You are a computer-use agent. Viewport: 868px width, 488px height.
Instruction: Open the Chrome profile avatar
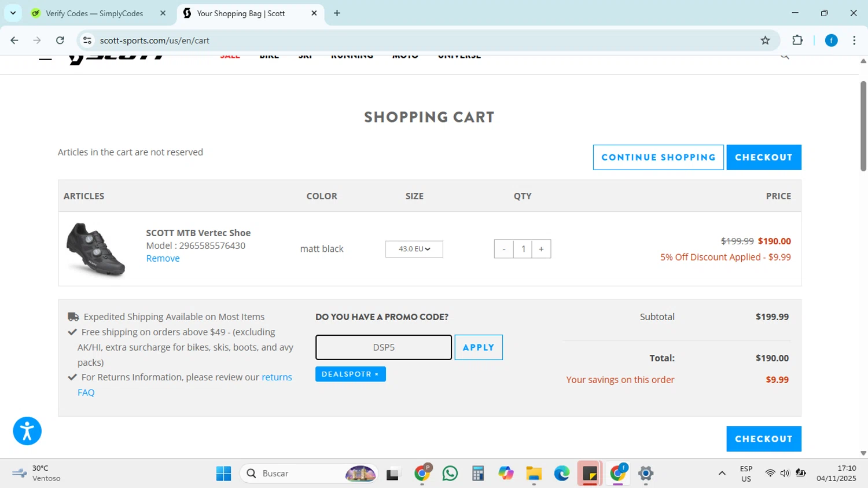[831, 41]
